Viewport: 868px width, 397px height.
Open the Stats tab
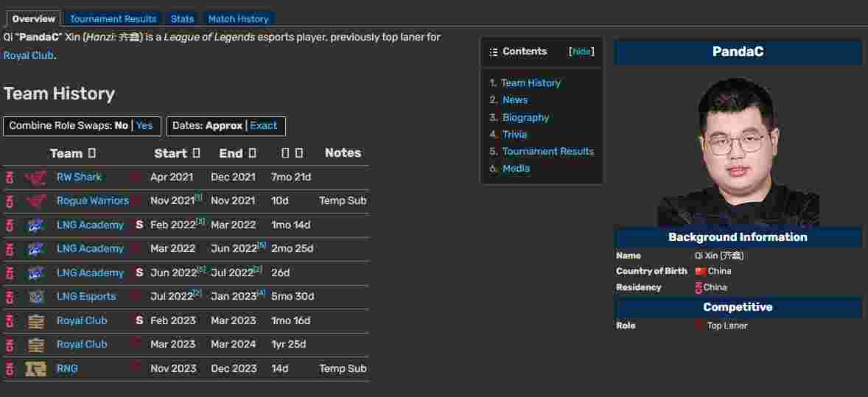[182, 18]
